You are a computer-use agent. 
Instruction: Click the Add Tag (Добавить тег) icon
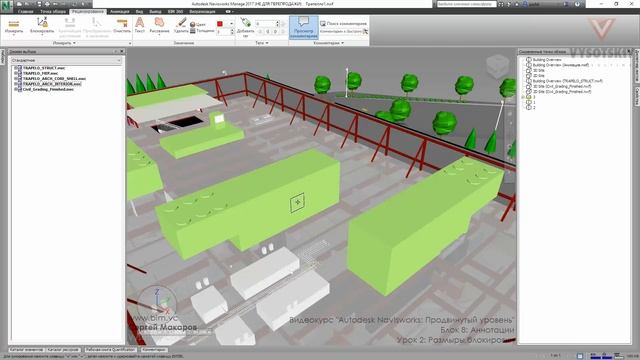tap(245, 27)
